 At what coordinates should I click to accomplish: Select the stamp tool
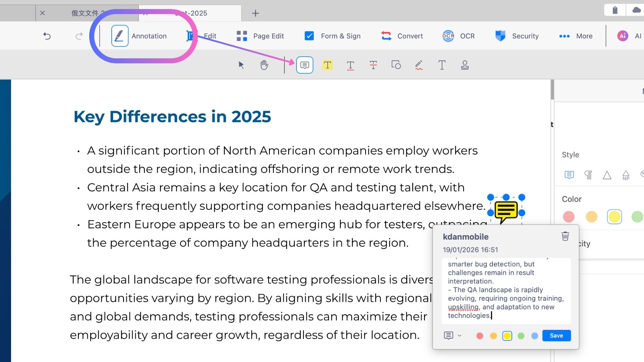(465, 65)
